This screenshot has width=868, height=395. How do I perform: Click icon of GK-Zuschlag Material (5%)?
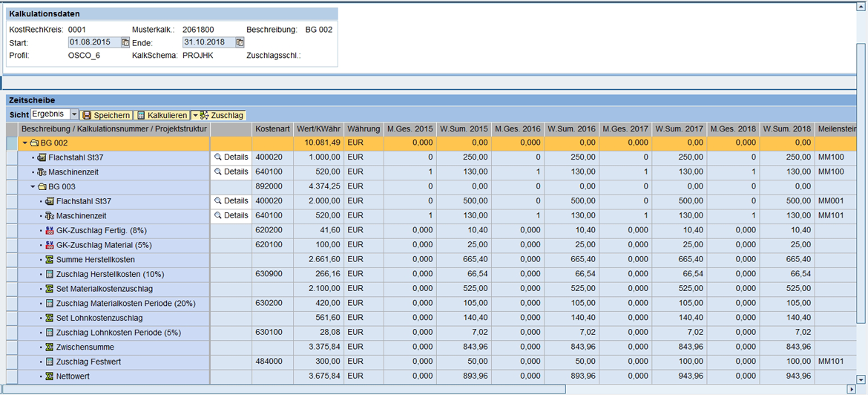click(50, 244)
